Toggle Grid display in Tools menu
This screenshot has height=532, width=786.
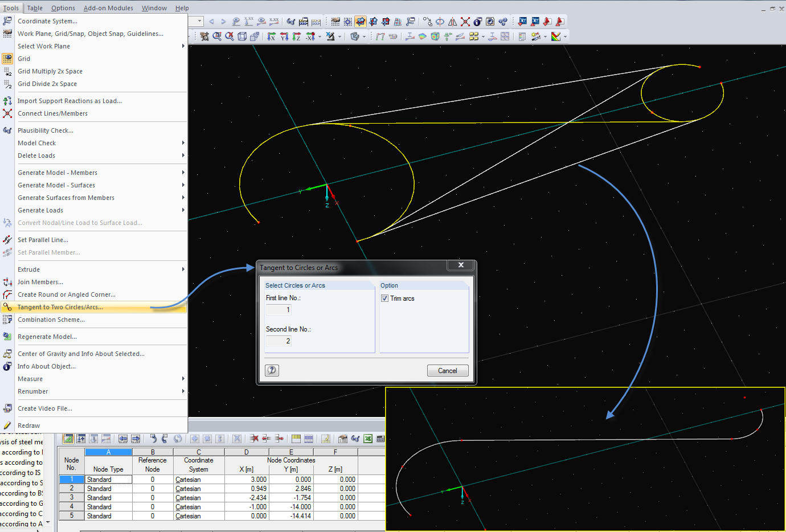coord(24,59)
